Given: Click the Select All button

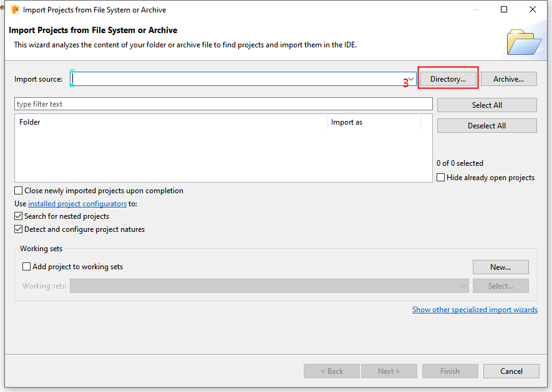Looking at the screenshot, I should [x=486, y=105].
